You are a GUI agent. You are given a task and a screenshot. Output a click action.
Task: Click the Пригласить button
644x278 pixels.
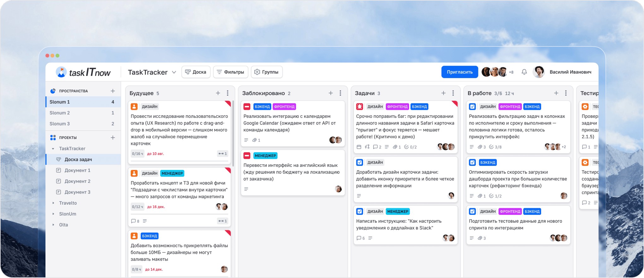tap(459, 72)
